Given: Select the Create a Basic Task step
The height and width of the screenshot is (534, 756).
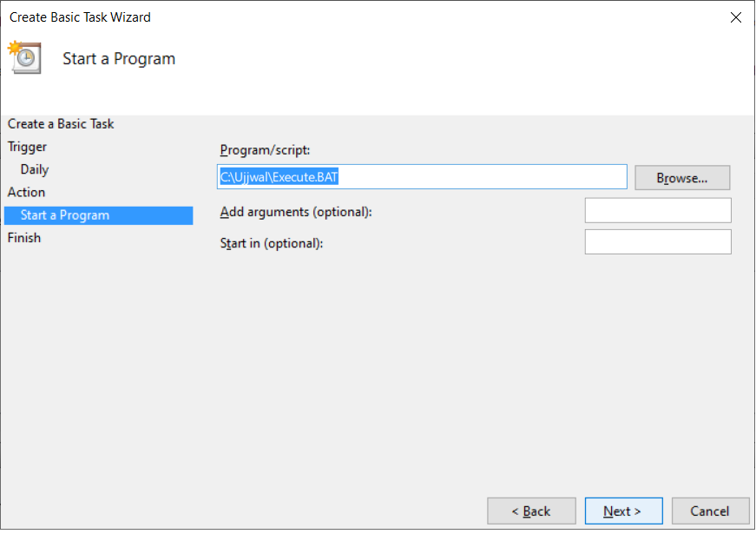Looking at the screenshot, I should [61, 124].
